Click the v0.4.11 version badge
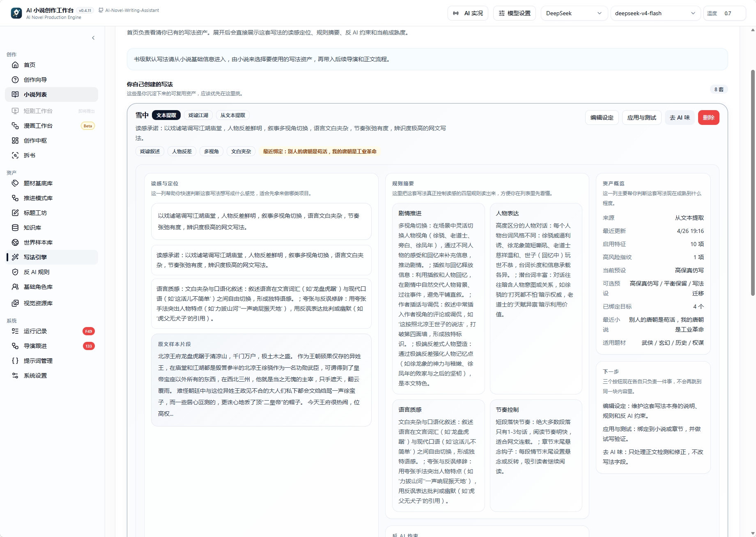756x537 pixels. [85, 10]
